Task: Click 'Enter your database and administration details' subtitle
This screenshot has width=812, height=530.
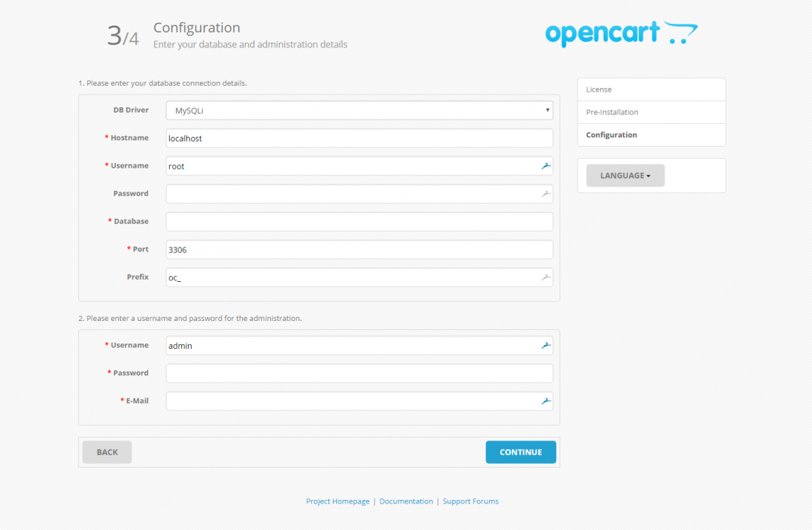Action: coord(250,44)
